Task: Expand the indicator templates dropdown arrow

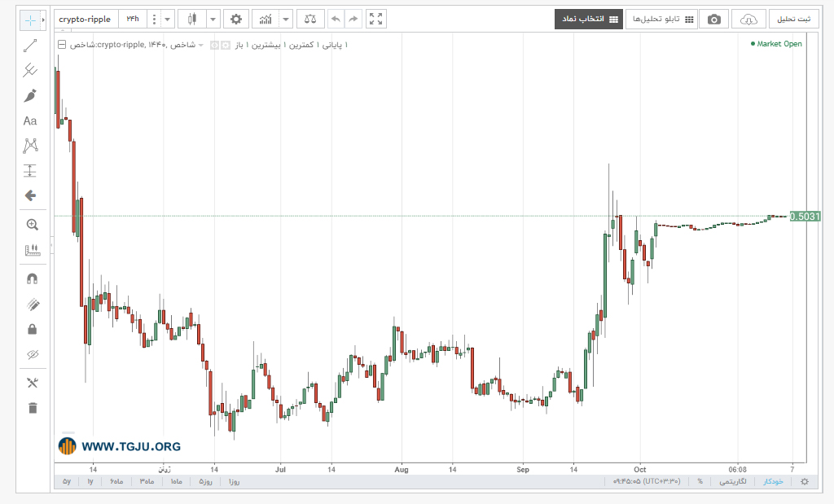Action: 286,20
